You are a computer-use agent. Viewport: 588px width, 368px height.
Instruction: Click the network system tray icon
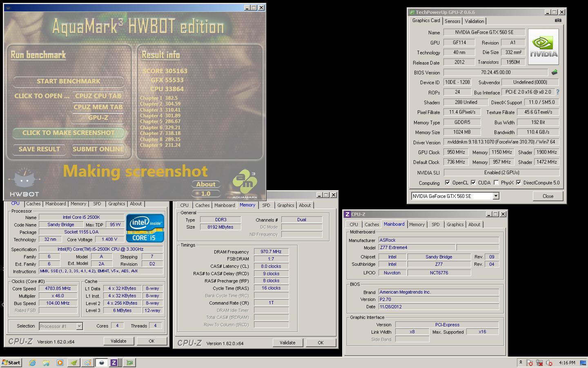point(539,363)
